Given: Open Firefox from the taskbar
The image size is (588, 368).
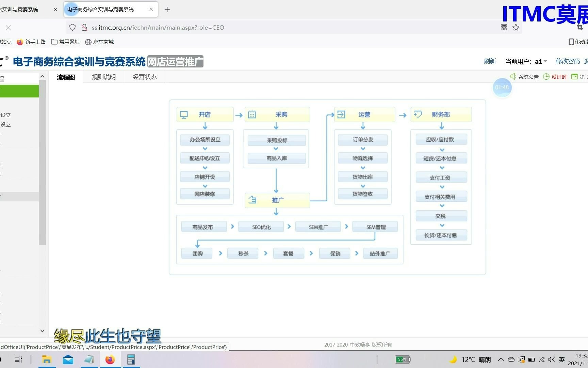Looking at the screenshot, I should [x=110, y=359].
